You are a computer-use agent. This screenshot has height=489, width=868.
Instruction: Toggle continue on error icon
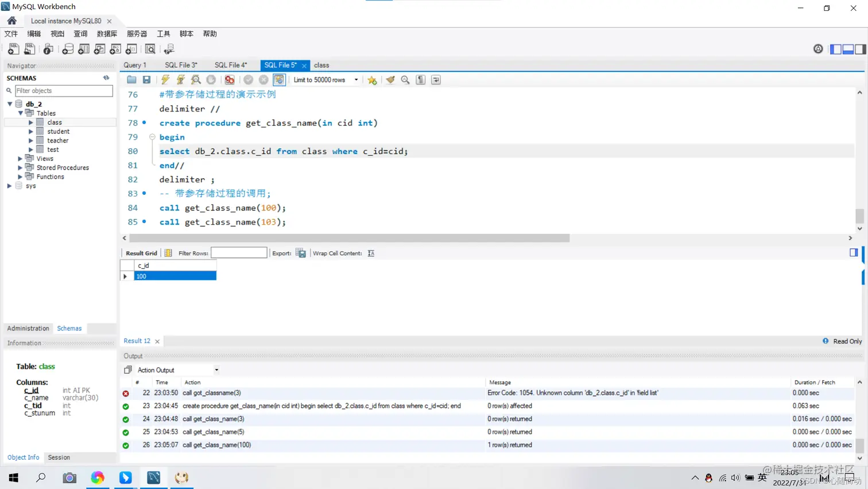[x=230, y=80]
